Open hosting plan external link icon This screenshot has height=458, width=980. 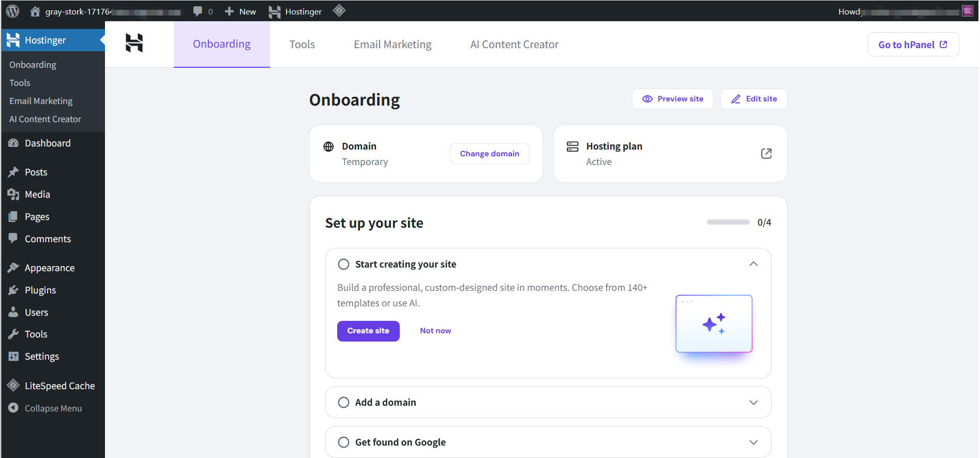(766, 154)
